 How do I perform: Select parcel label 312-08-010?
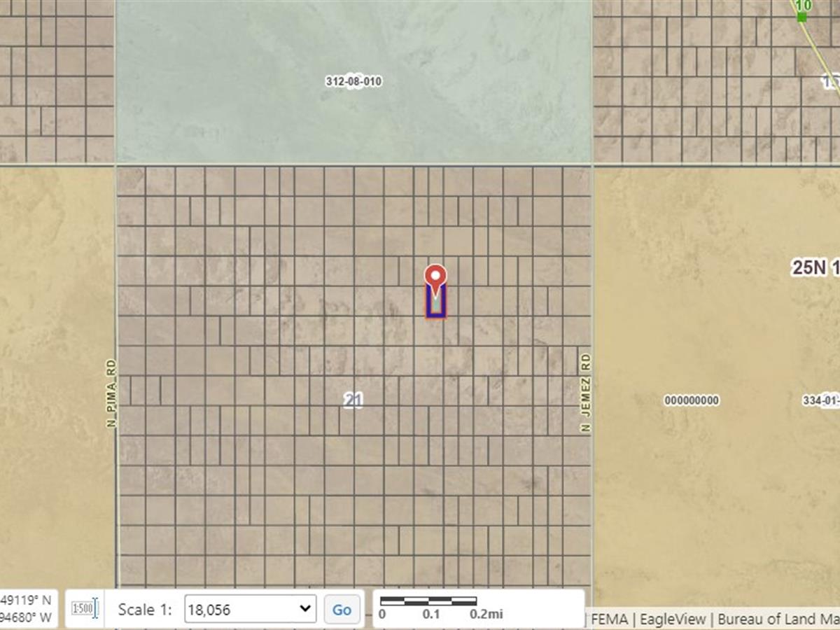pos(353,81)
